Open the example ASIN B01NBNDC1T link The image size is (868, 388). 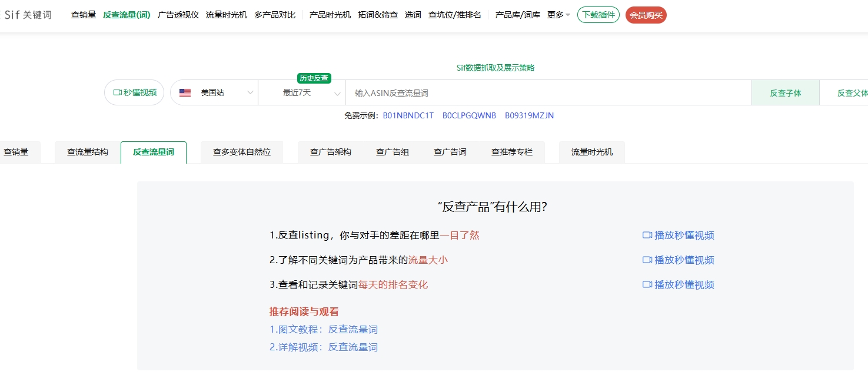(410, 115)
